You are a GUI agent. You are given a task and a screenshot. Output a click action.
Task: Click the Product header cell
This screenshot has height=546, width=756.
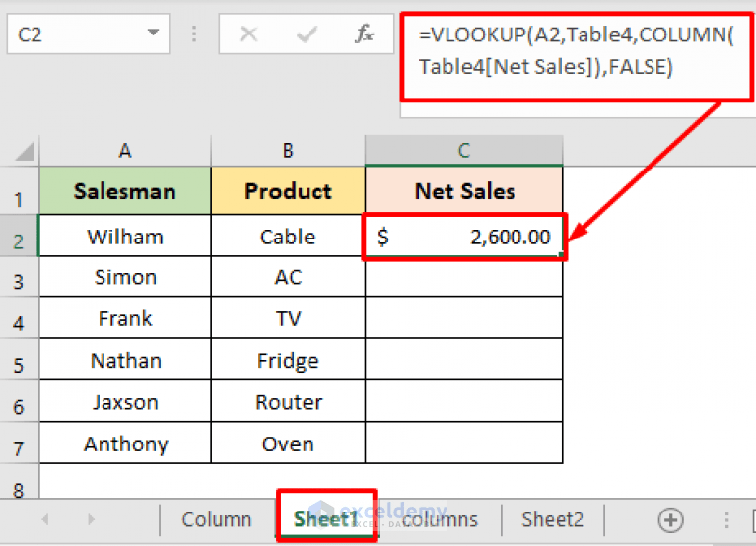coord(288,191)
